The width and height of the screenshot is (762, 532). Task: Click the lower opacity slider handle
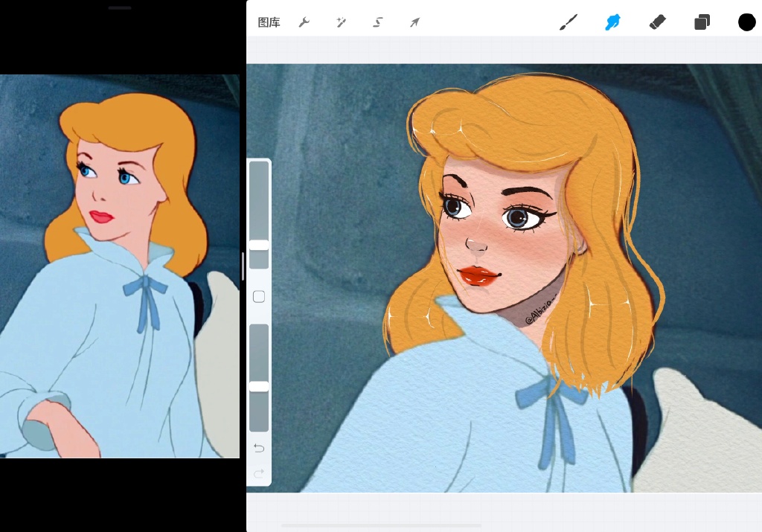coord(259,386)
